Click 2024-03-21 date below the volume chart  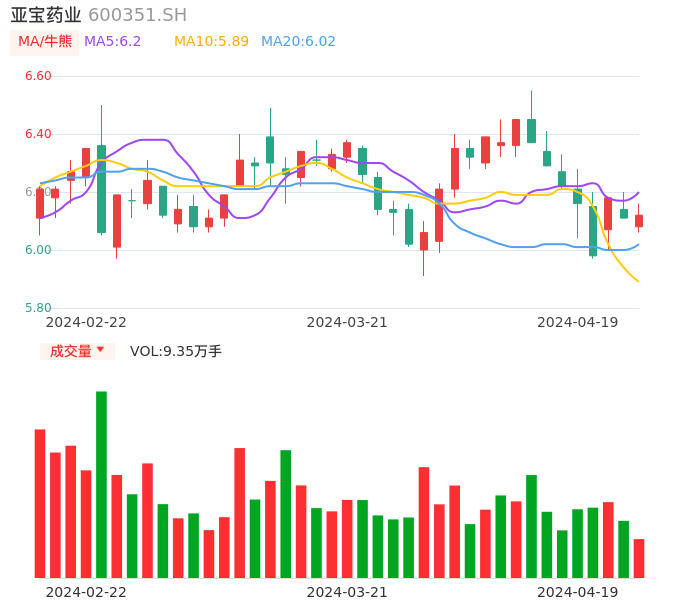pos(346,591)
